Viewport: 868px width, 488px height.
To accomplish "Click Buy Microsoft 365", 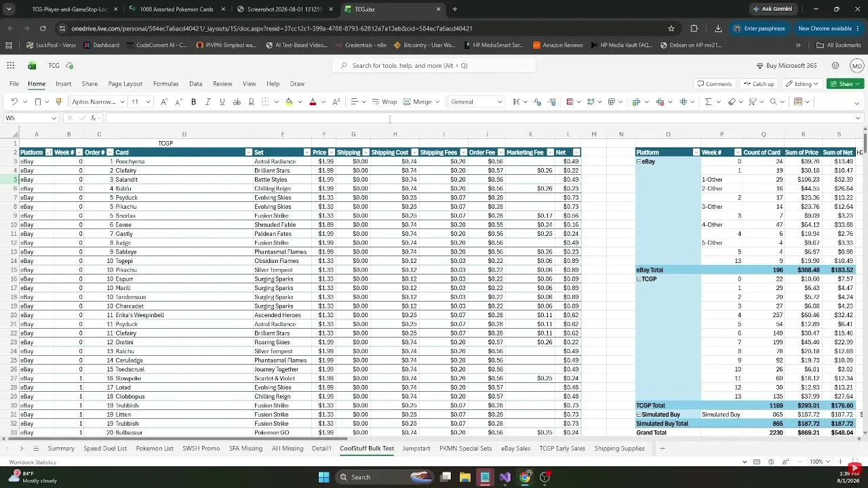I will pos(787,66).
